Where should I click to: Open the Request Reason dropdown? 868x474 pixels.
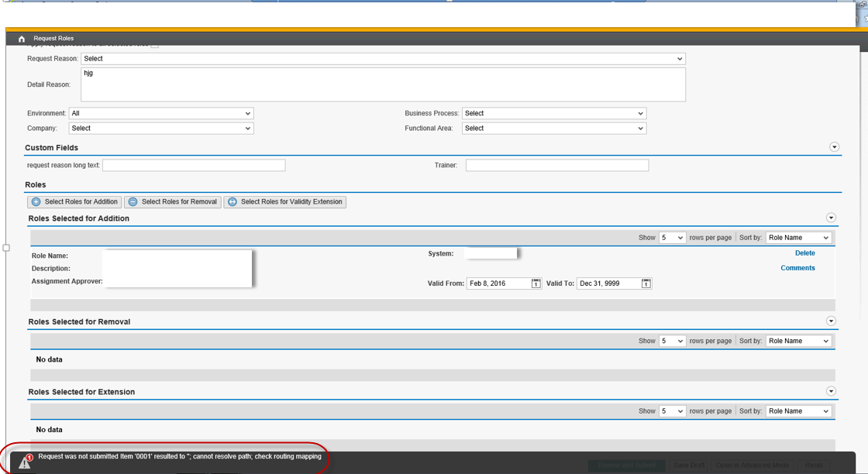pos(383,59)
